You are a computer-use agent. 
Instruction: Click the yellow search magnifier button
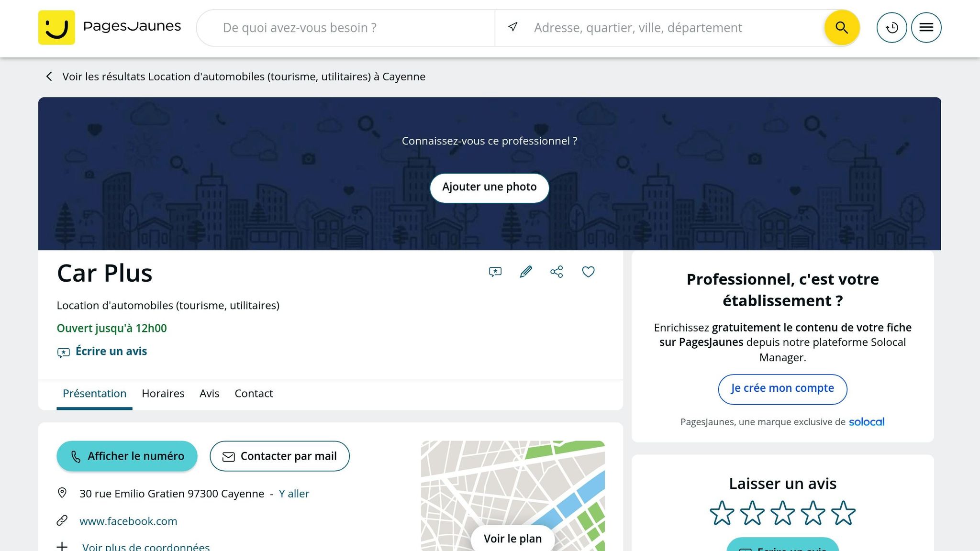[x=842, y=28]
